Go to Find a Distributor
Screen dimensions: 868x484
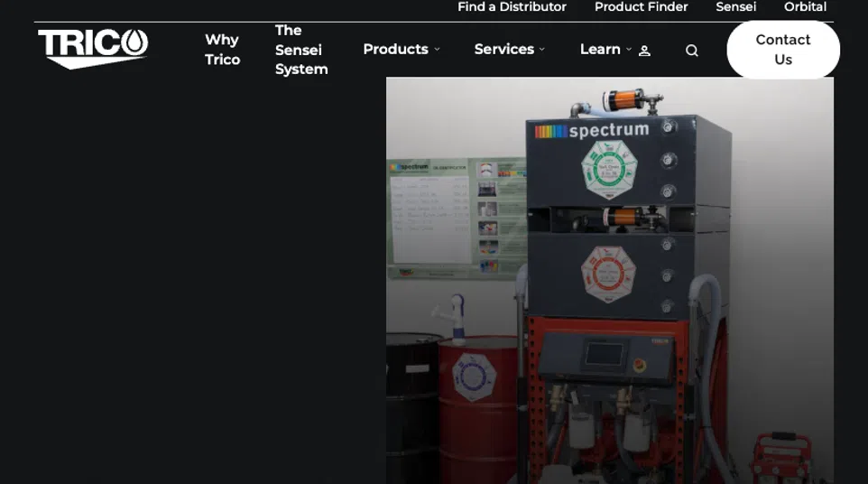tap(512, 7)
